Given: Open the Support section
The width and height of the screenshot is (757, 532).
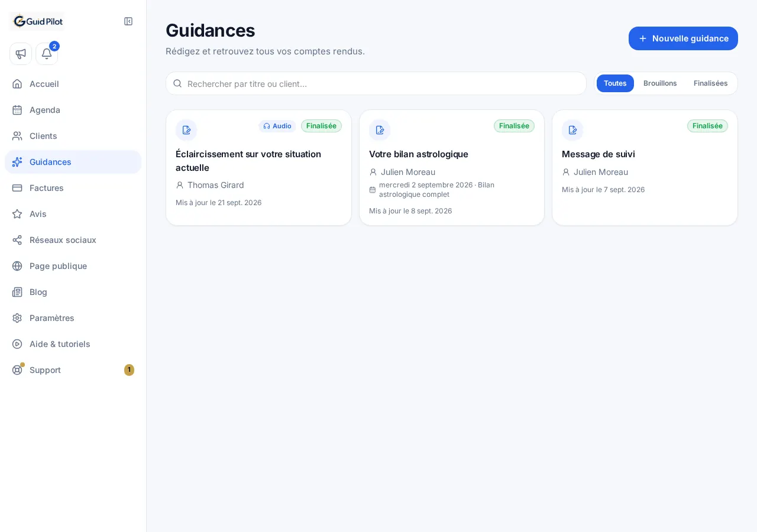Looking at the screenshot, I should [x=73, y=370].
